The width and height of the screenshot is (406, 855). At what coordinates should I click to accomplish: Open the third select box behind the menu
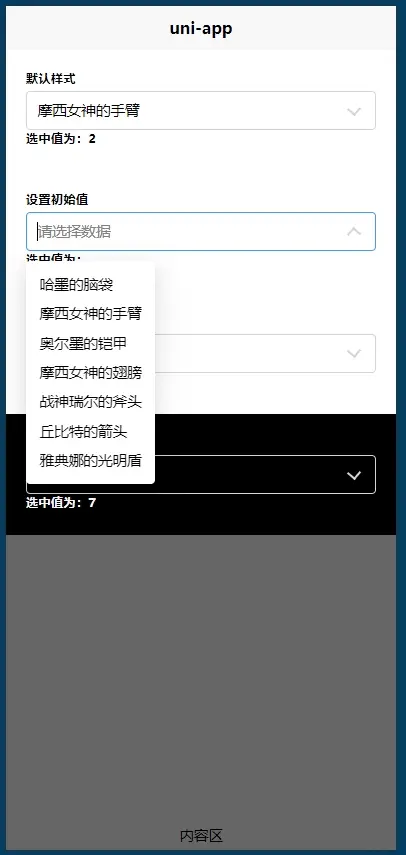[x=201, y=353]
